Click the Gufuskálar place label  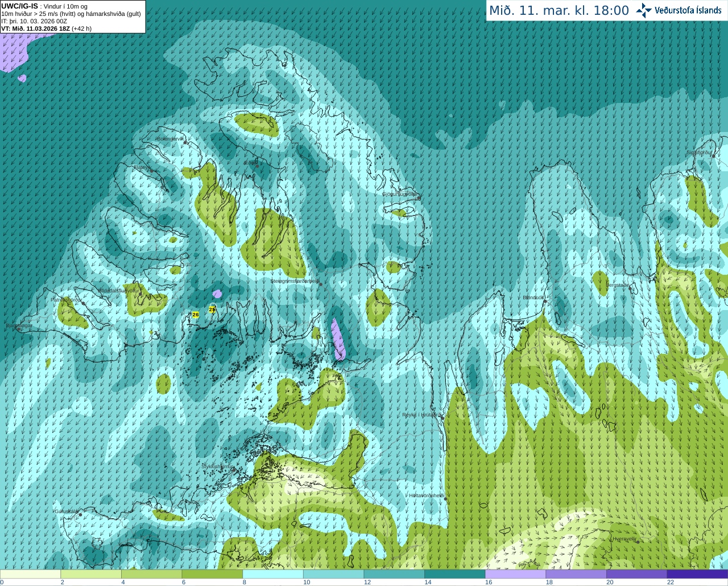tap(67, 511)
